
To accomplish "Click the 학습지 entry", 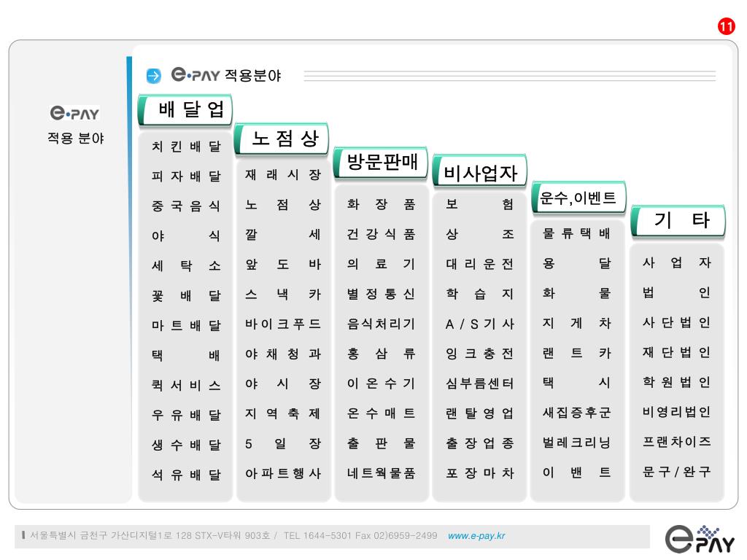I will pos(480,294).
